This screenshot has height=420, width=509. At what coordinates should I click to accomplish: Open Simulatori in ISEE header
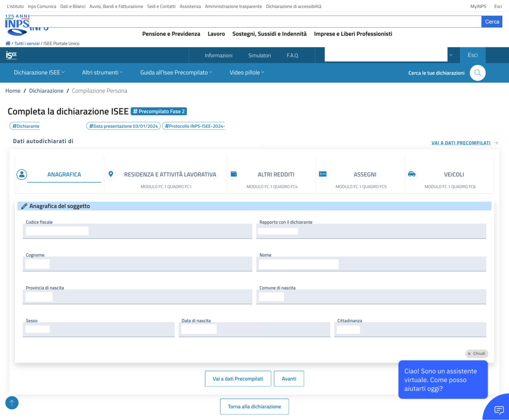pyautogui.click(x=259, y=55)
